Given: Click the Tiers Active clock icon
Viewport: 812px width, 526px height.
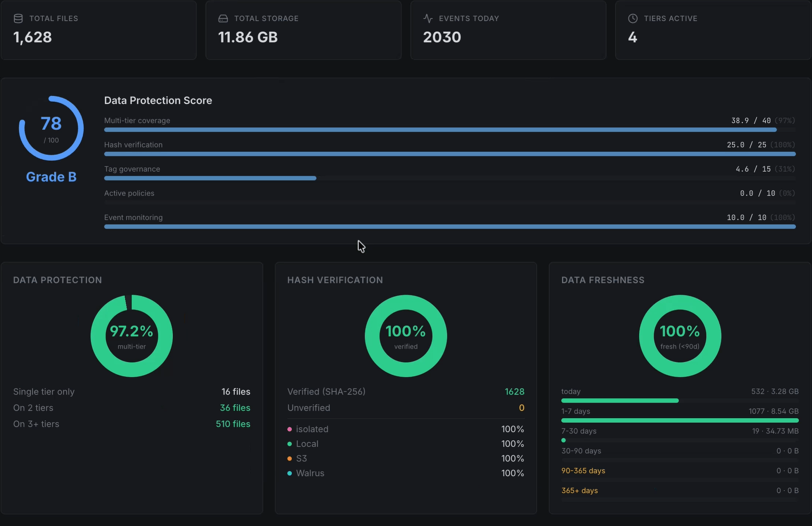Looking at the screenshot, I should tap(632, 18).
